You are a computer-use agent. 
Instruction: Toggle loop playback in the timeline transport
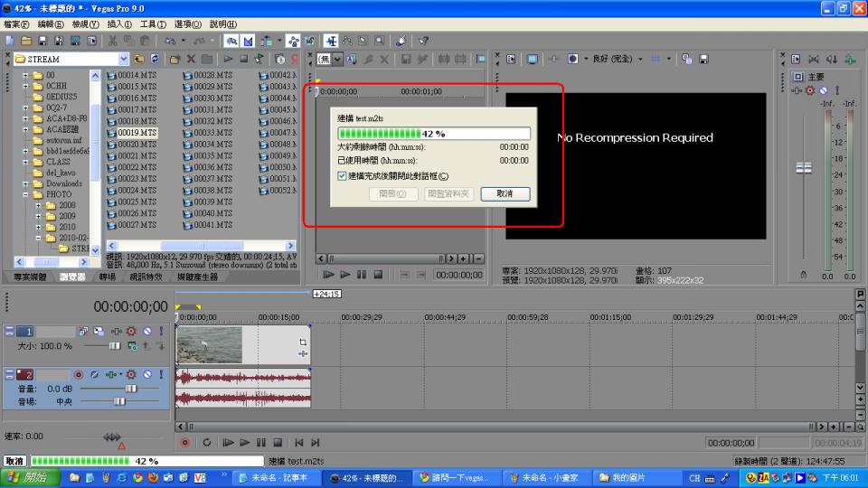pos(207,443)
